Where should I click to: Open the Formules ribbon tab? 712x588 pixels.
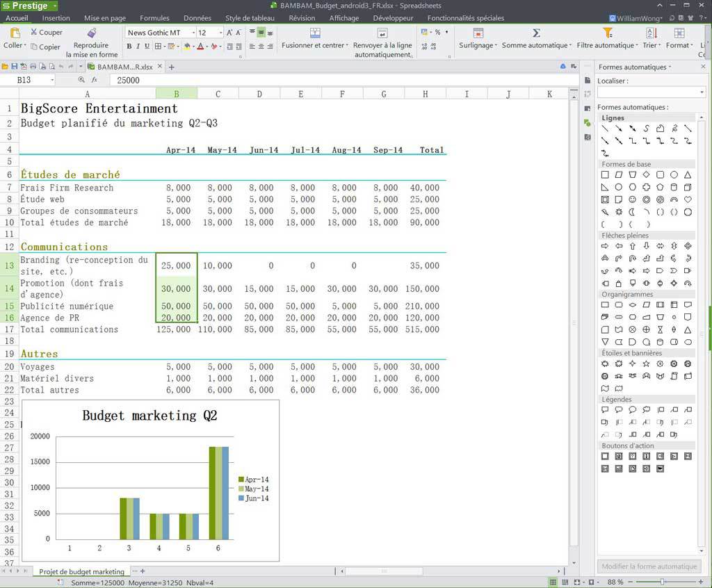(x=154, y=18)
